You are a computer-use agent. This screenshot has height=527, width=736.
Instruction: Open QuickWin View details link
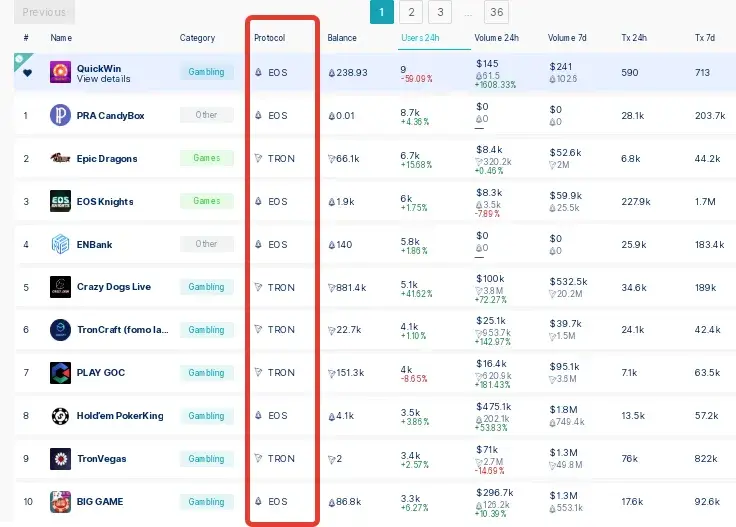coord(103,79)
